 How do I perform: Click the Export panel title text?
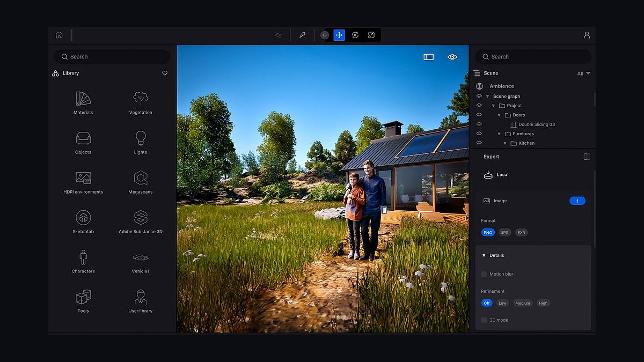(x=492, y=157)
